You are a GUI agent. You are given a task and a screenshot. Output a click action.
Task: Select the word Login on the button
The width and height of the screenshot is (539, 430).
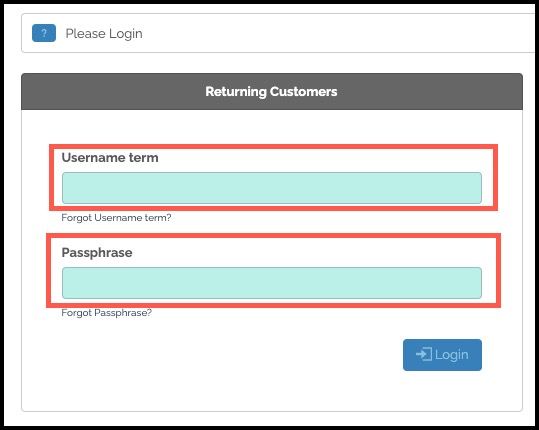tap(452, 355)
